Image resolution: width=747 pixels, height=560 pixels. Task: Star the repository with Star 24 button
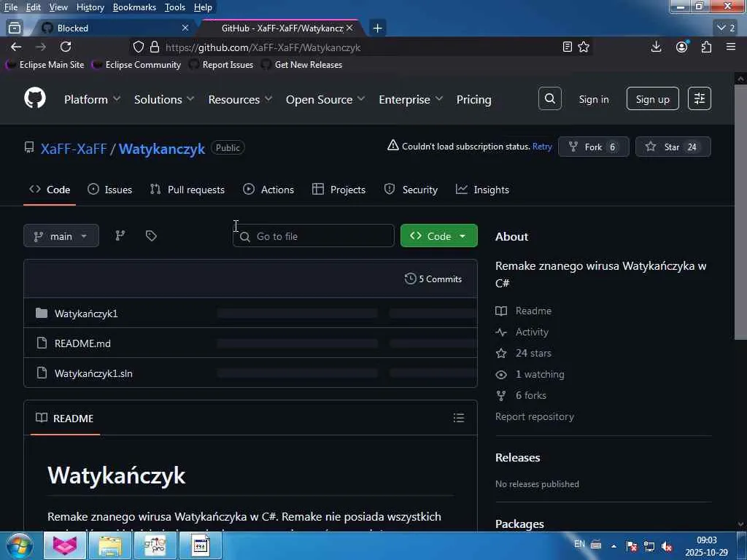(x=673, y=147)
